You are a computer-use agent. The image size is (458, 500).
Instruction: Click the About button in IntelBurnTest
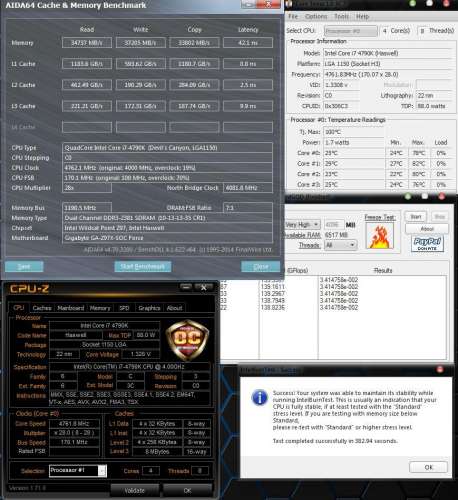[x=427, y=229]
